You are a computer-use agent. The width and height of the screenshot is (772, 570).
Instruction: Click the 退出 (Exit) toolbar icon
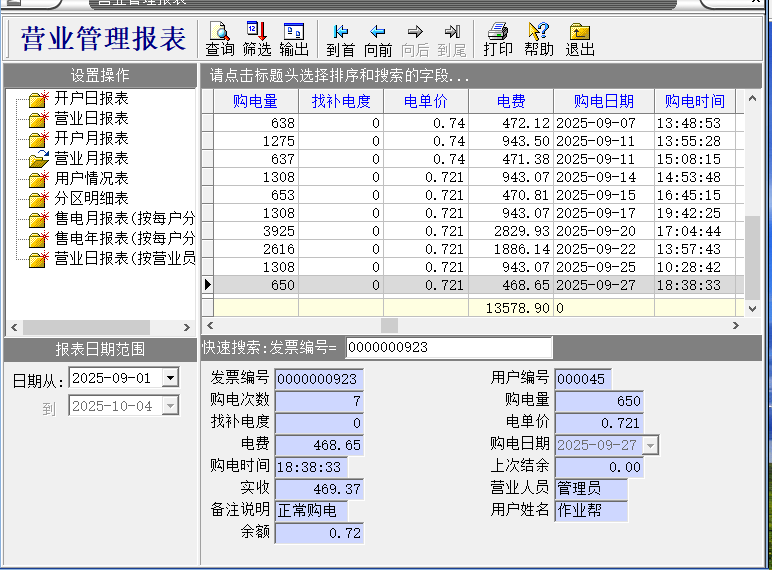tap(580, 39)
